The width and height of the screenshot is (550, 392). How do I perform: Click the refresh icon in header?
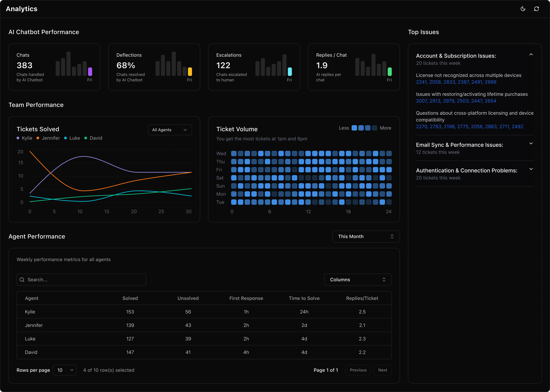[x=537, y=9]
